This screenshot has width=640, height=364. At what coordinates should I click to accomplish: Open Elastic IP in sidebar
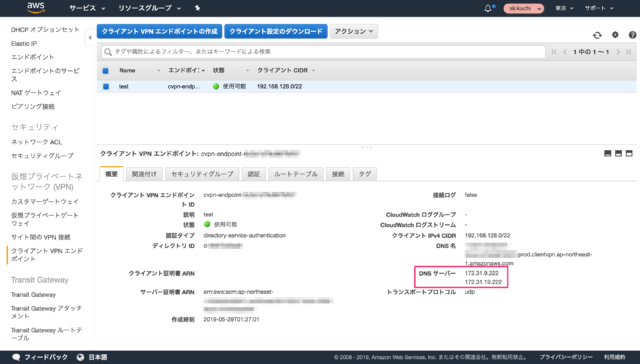pos(24,44)
